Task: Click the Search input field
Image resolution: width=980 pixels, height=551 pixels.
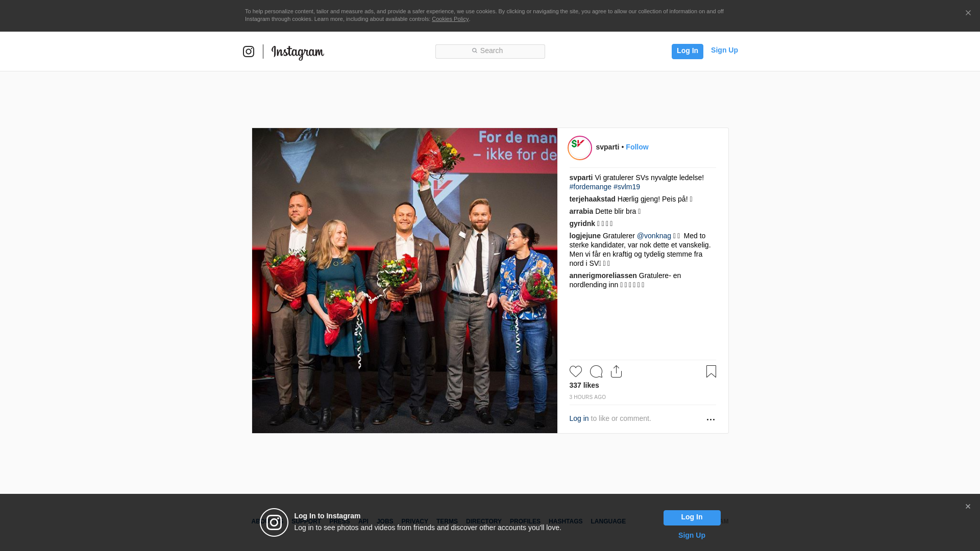Action: click(490, 52)
